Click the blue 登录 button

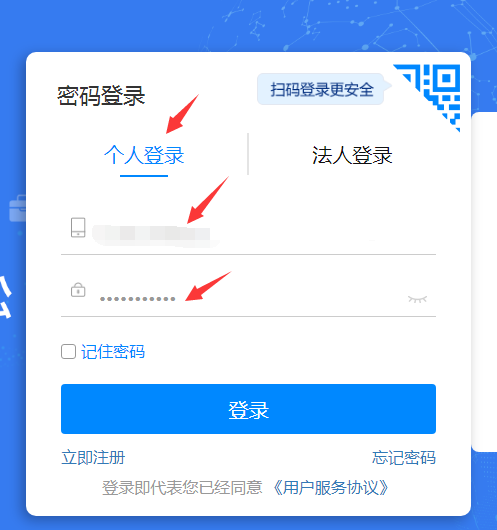pos(248,409)
